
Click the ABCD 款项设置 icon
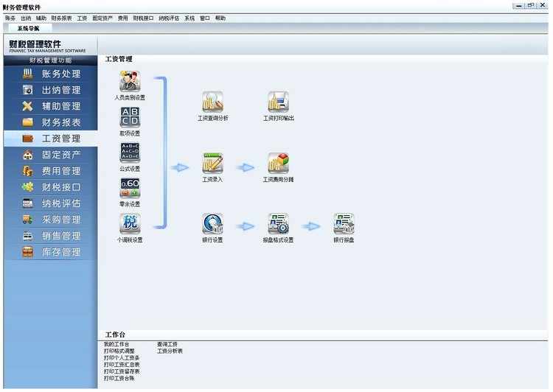[130, 117]
